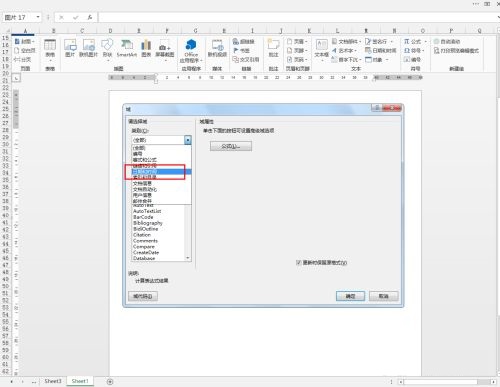Open drop cap (首字下沉) dropdown
This screenshot has width=500, height=387.
[x=346, y=59]
